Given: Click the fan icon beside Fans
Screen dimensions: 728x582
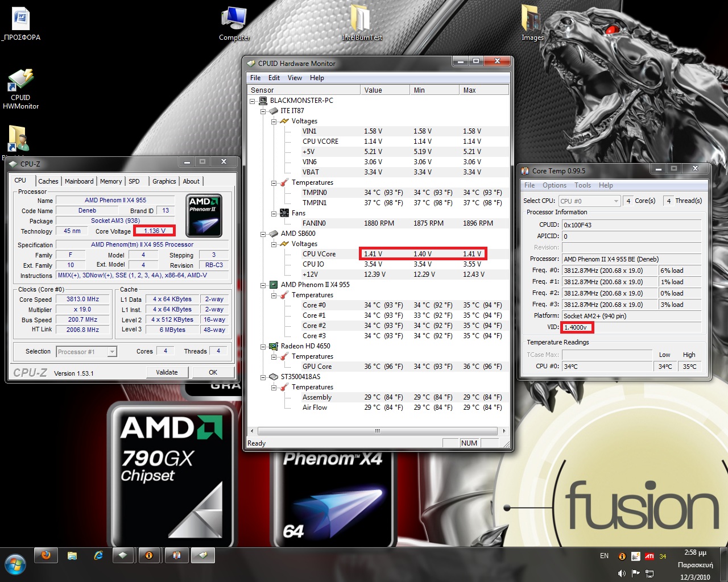Looking at the screenshot, I should click(x=284, y=213).
